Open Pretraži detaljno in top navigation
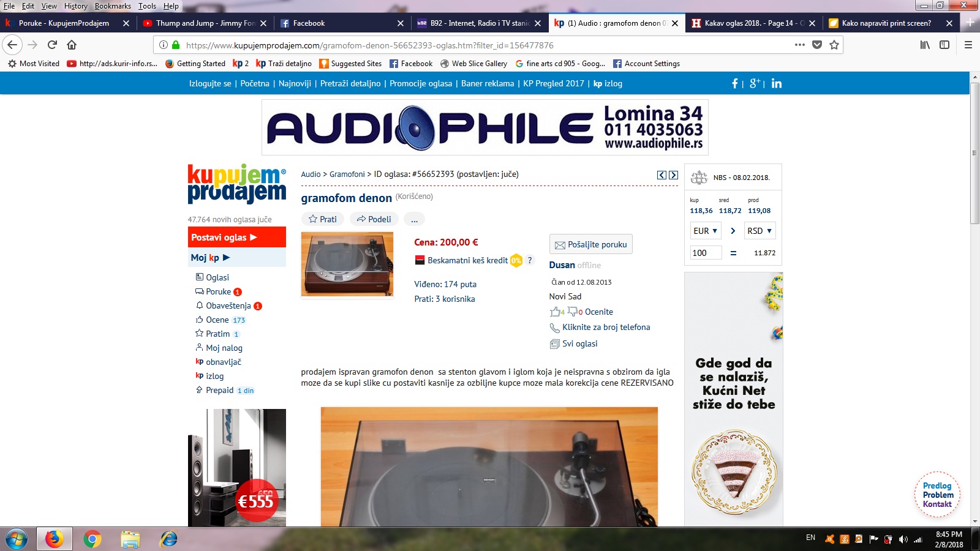The image size is (980, 551). (350, 83)
